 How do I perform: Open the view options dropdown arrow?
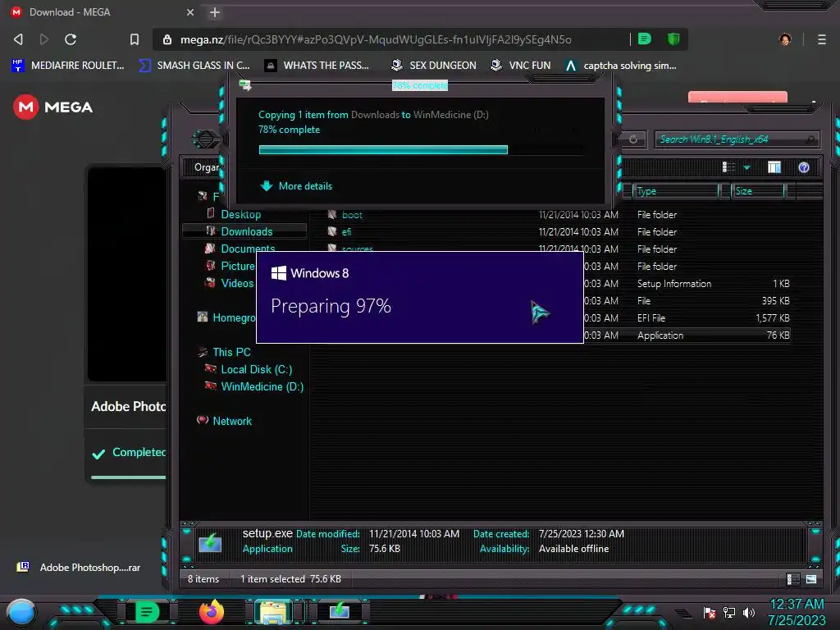[x=746, y=167]
